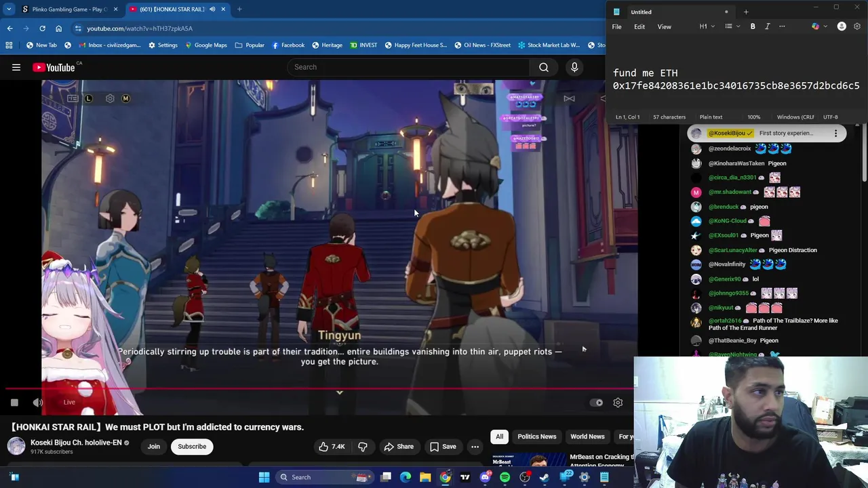Select the Plain text status bar item
The image size is (868, 488).
(711, 117)
